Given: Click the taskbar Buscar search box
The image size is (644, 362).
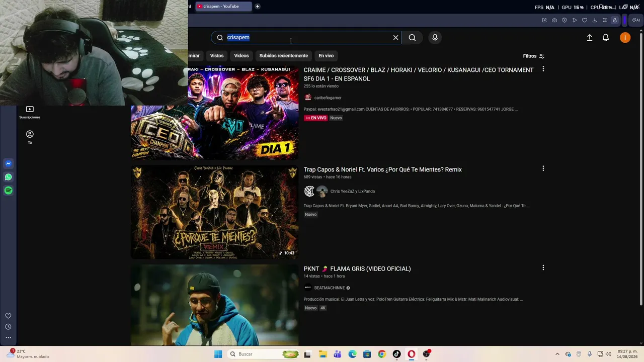Looking at the screenshot, I should [264, 354].
